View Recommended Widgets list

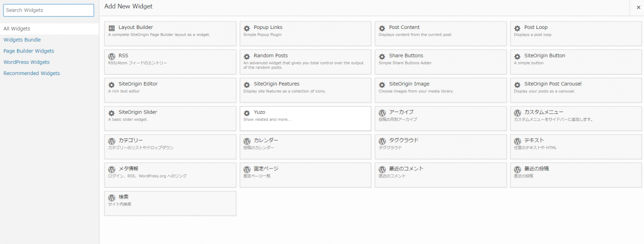32,73
